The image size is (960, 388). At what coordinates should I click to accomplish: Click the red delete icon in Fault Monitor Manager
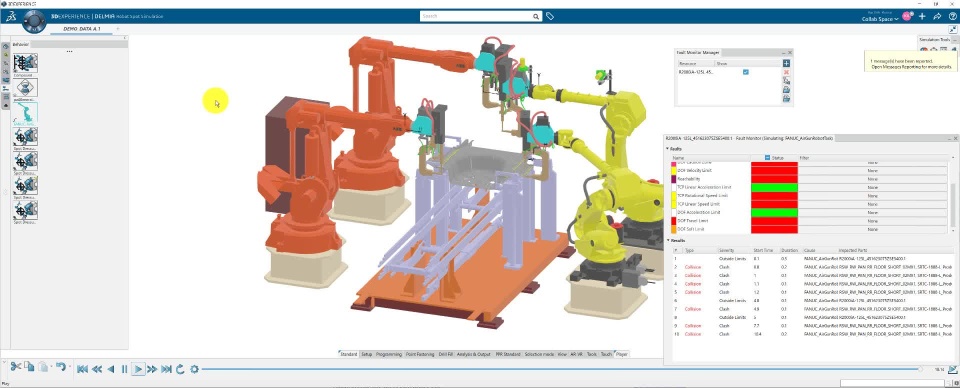pyautogui.click(x=787, y=72)
